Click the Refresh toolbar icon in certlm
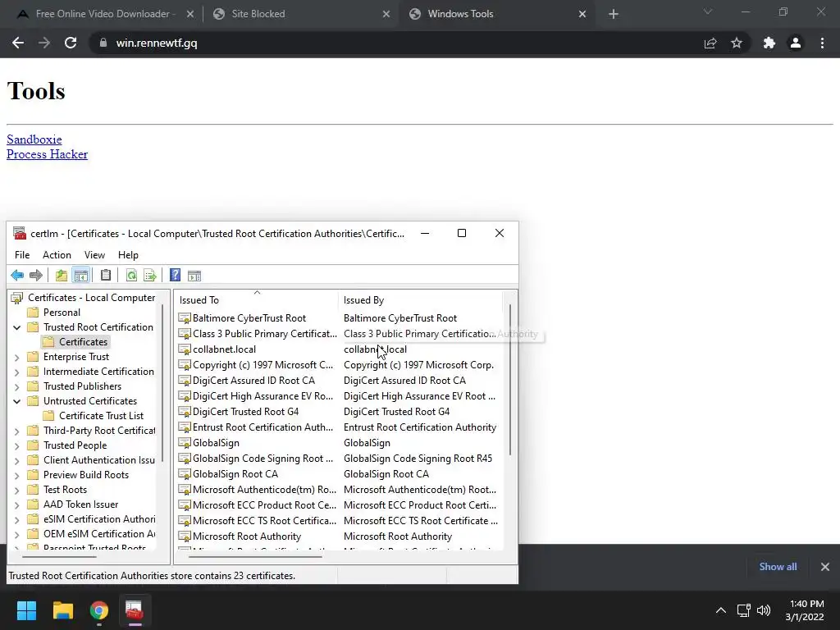This screenshot has width=840, height=630. pyautogui.click(x=131, y=276)
